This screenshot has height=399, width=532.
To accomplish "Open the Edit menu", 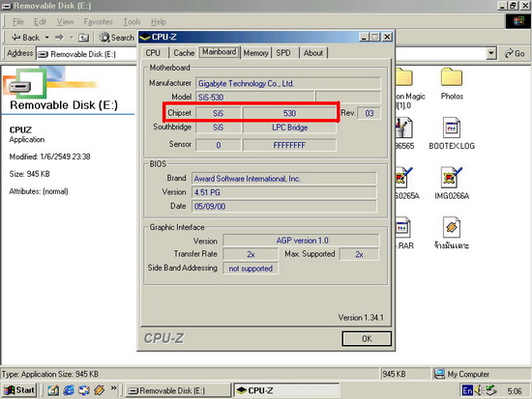I will point(40,21).
